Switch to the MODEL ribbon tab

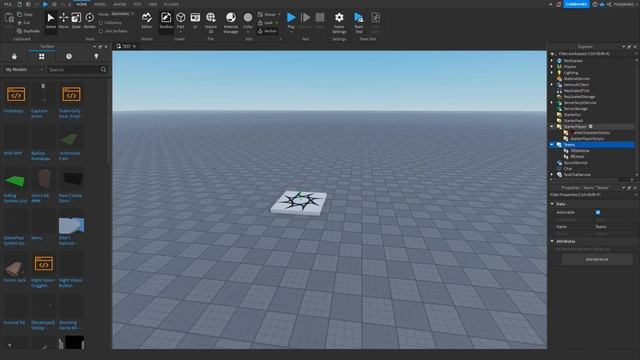(x=100, y=4)
